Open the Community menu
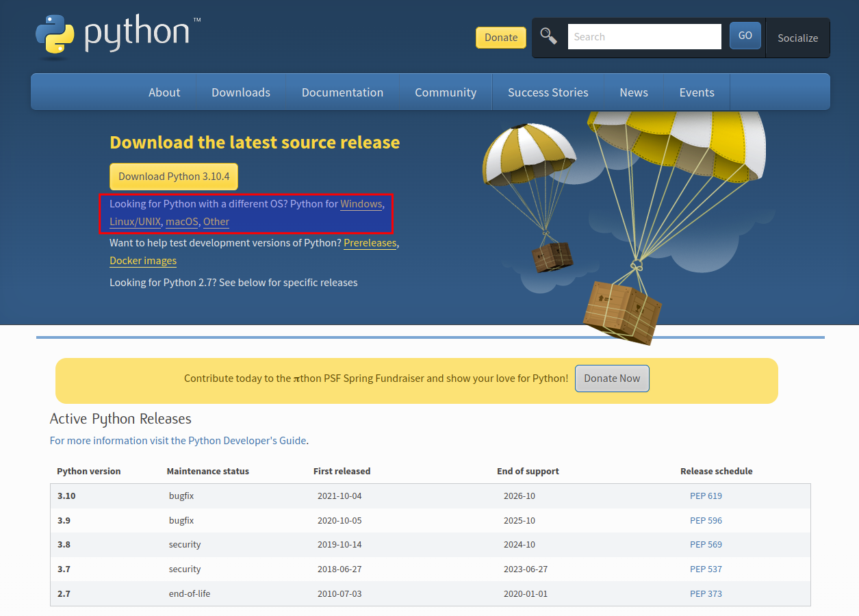 point(446,92)
